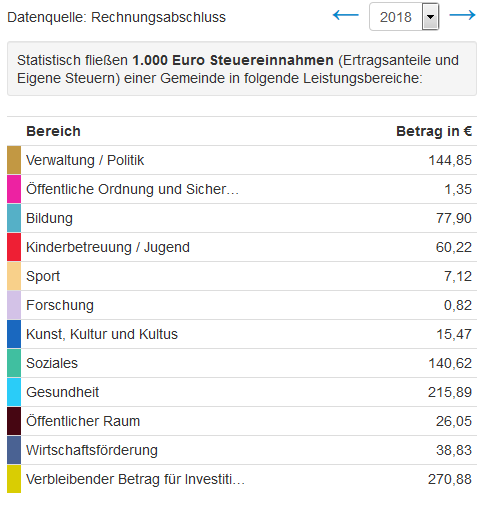480x525 pixels.
Task: Click the Sport row label
Action: 43,276
